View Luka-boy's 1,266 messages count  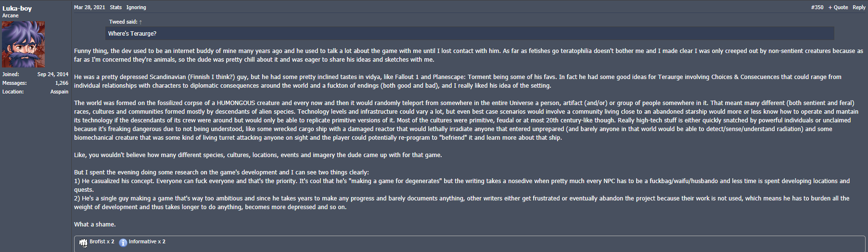pos(62,83)
